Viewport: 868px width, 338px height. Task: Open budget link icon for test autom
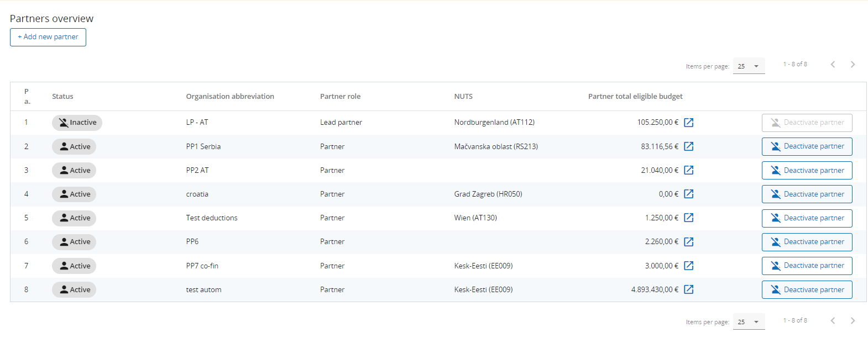point(688,289)
